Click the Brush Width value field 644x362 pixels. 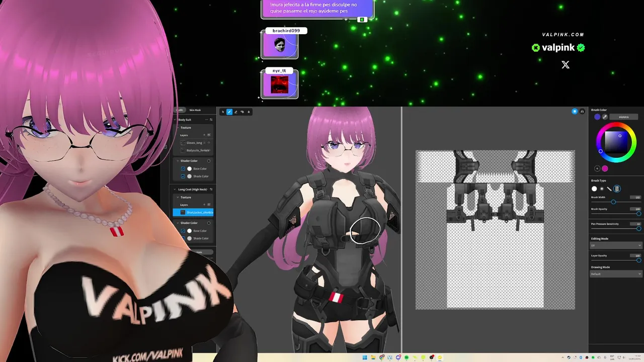coord(635,197)
